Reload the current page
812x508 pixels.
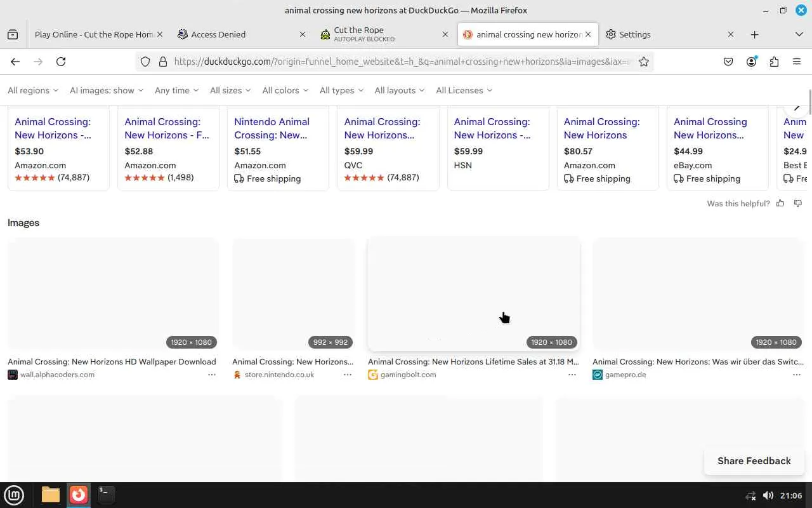(x=61, y=62)
